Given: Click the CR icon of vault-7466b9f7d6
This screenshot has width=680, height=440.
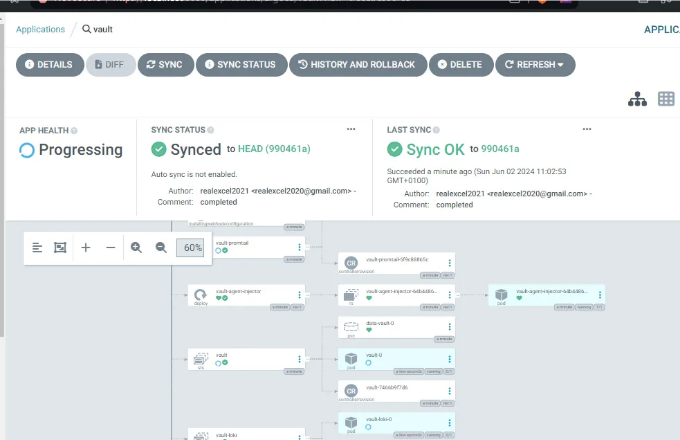Looking at the screenshot, I should (351, 391).
